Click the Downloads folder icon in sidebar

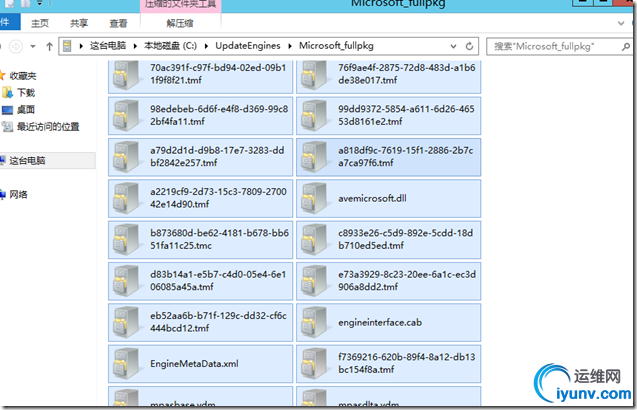7,93
